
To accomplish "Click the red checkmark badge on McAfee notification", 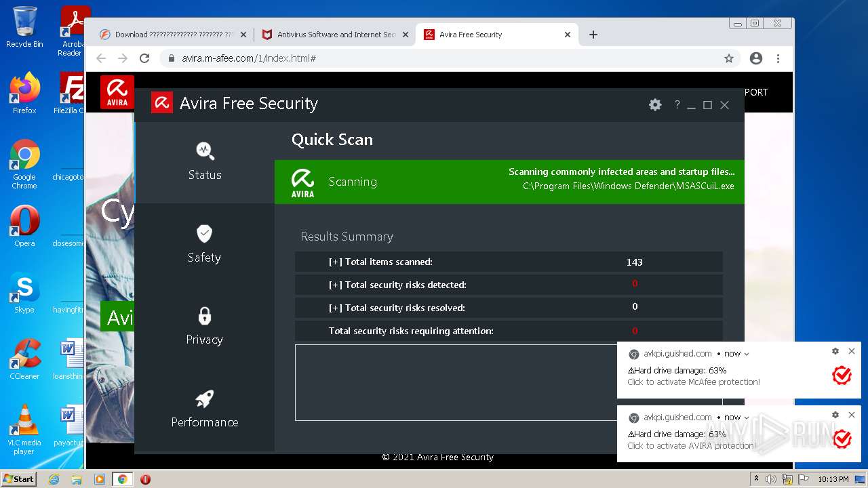I will (842, 375).
